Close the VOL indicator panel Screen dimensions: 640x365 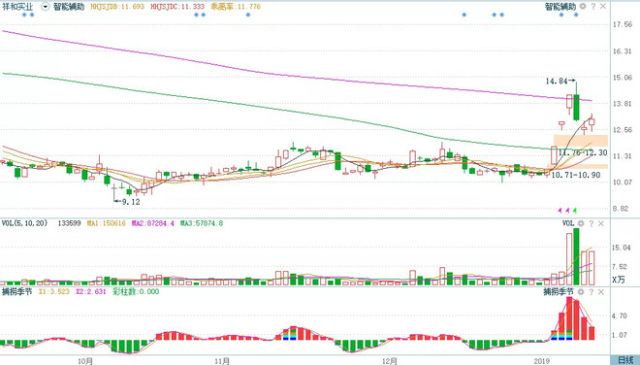(x=601, y=223)
